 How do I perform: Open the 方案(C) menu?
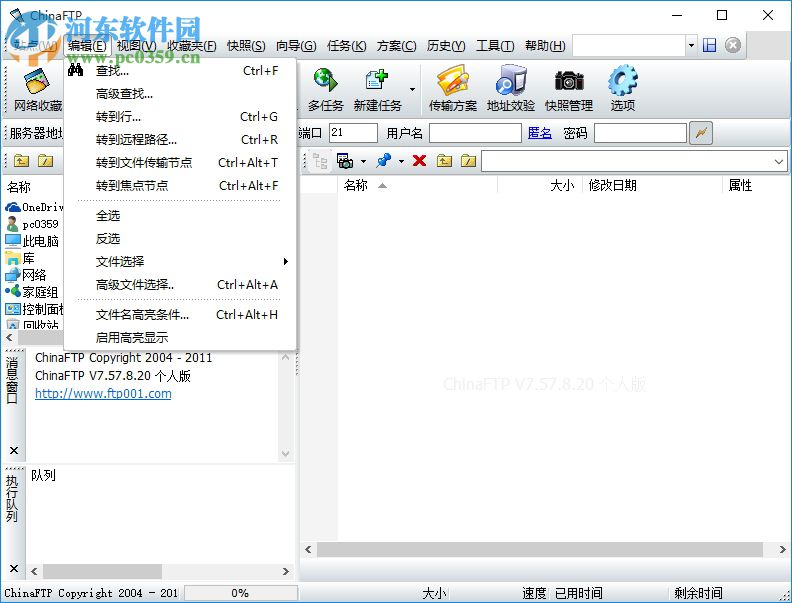tap(397, 46)
